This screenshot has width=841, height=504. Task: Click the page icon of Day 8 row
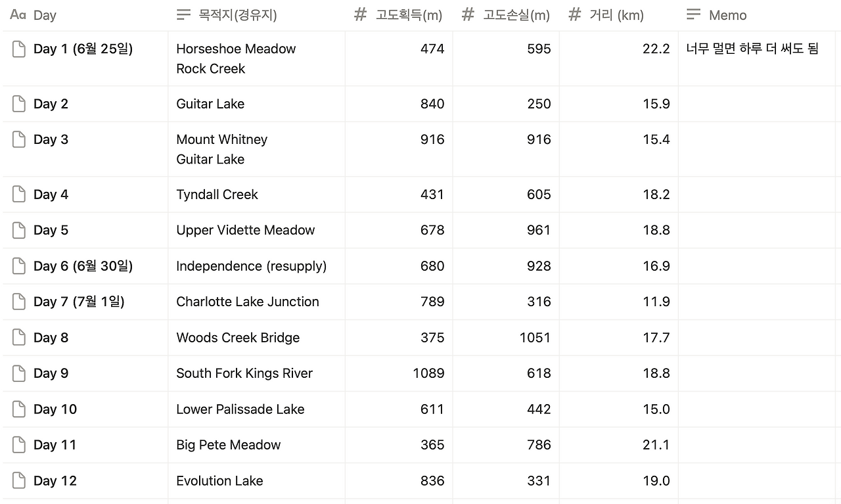[x=19, y=338]
